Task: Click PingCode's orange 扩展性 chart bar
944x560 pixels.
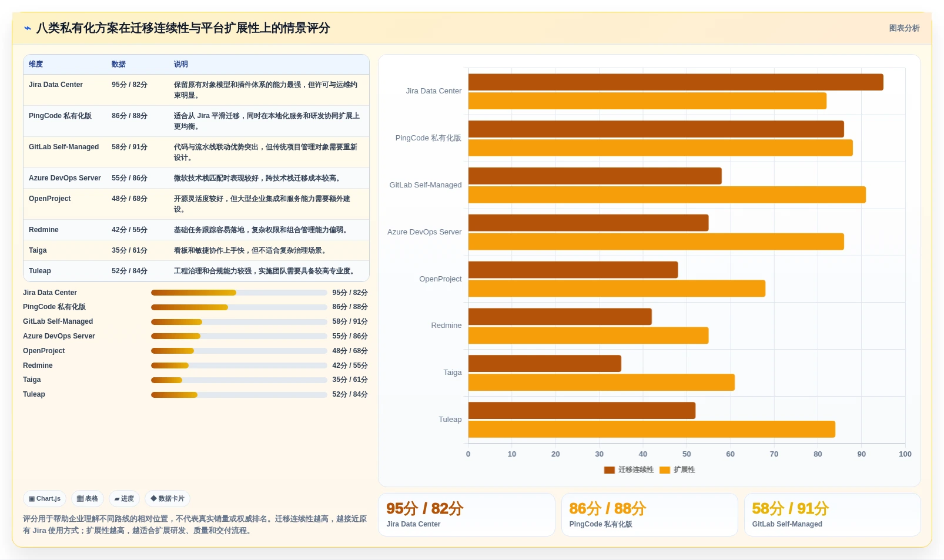Action: click(x=660, y=148)
